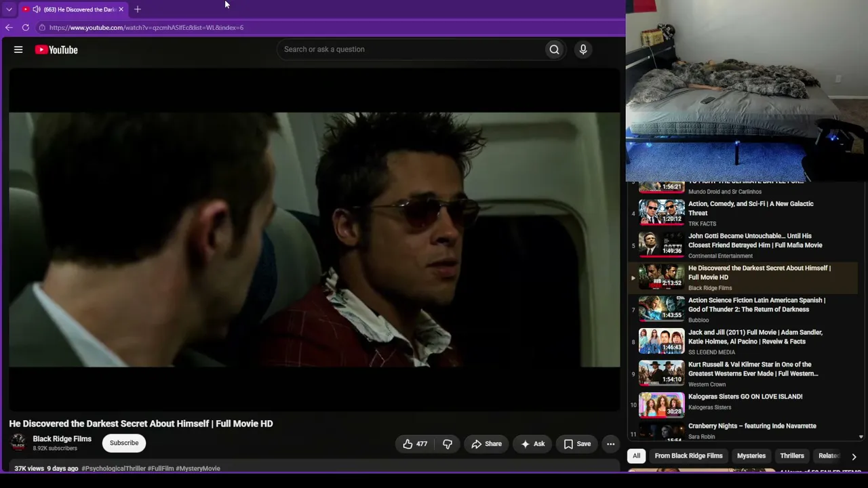Open the tab list dropdown arrow

(9, 9)
